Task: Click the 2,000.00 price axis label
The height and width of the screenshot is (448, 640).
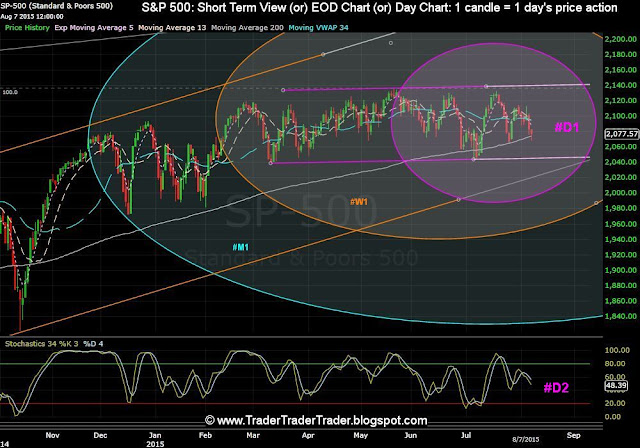Action: 621,193
